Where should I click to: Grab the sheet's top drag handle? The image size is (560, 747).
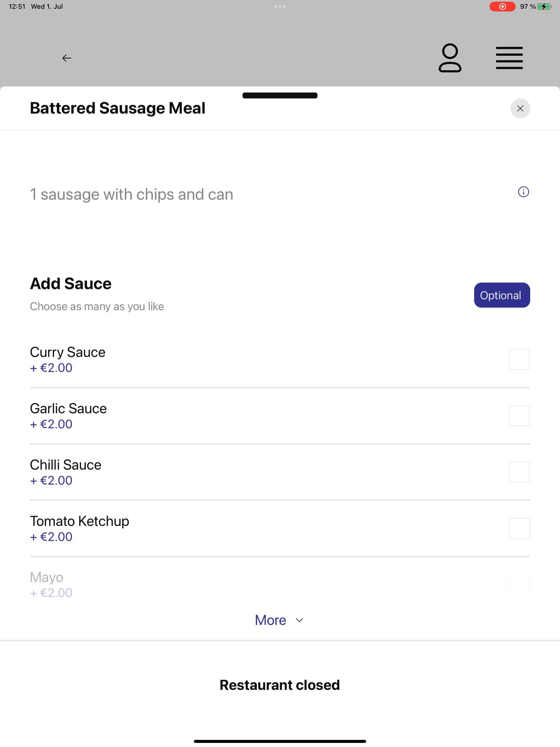click(x=280, y=95)
